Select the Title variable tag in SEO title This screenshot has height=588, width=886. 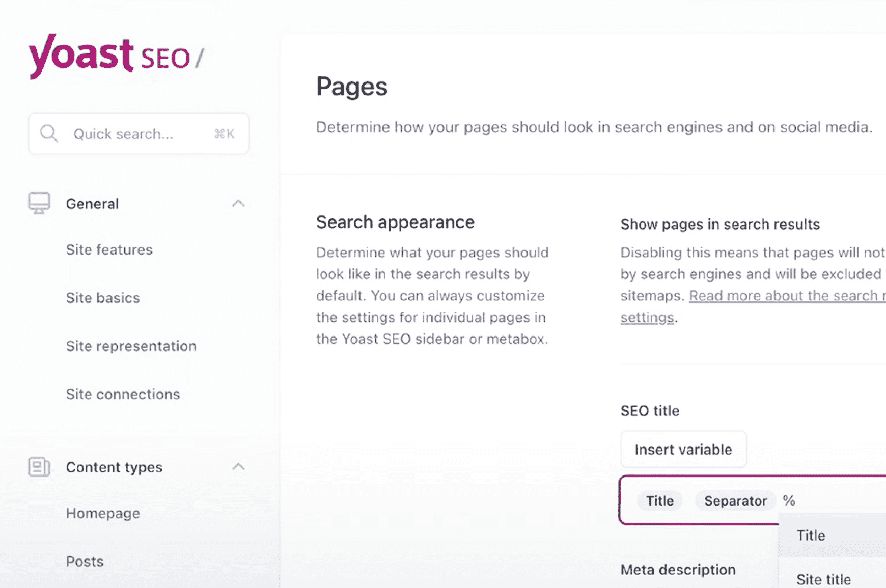click(x=659, y=501)
